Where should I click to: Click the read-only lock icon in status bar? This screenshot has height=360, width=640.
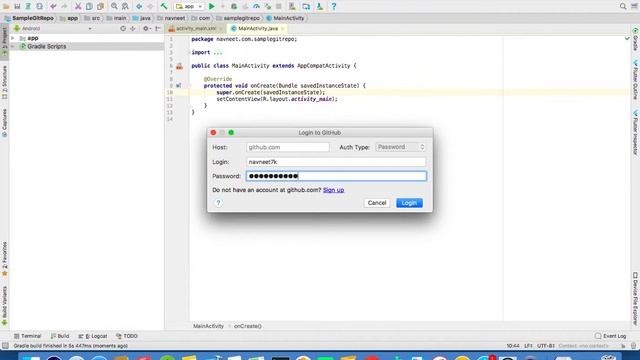[x=623, y=346]
